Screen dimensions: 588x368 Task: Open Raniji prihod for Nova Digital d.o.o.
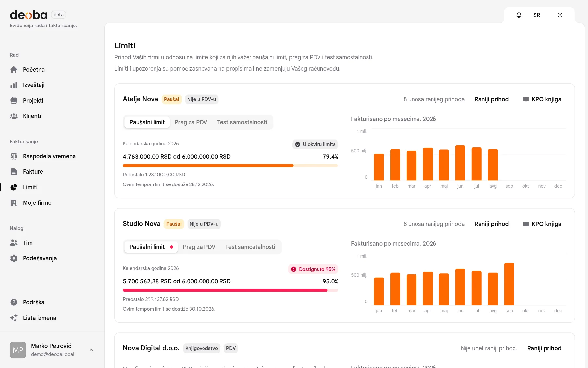(x=544, y=348)
